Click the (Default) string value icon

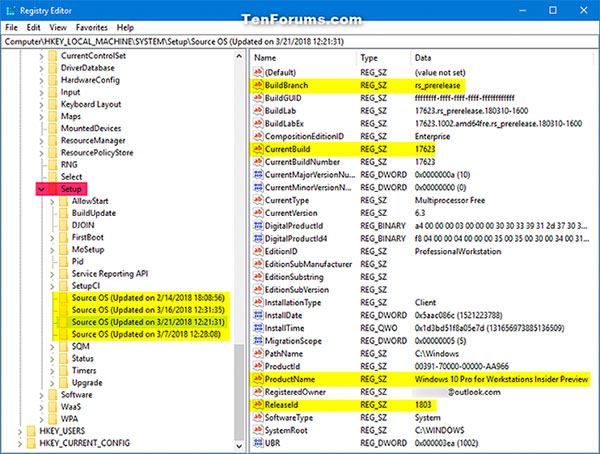pyautogui.click(x=258, y=72)
